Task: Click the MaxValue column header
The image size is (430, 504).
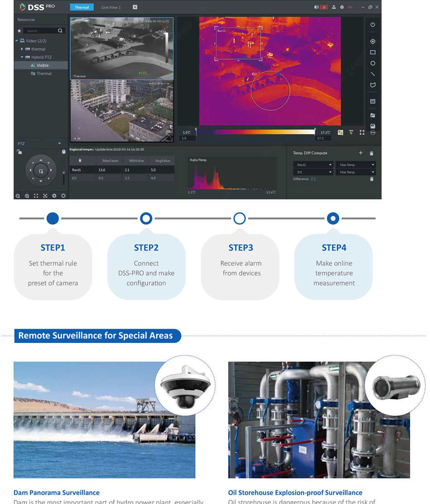Action: tap(110, 160)
